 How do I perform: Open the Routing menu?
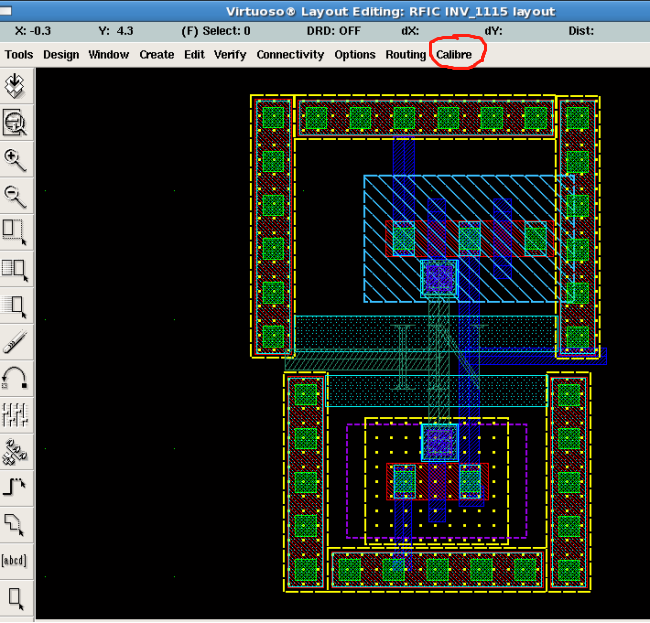point(406,55)
